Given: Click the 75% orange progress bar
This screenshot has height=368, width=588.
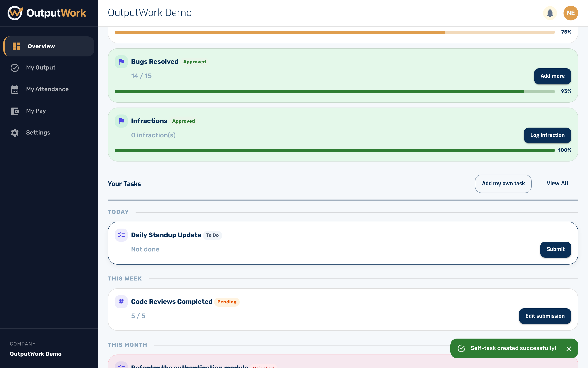Looking at the screenshot, I should [x=335, y=32].
